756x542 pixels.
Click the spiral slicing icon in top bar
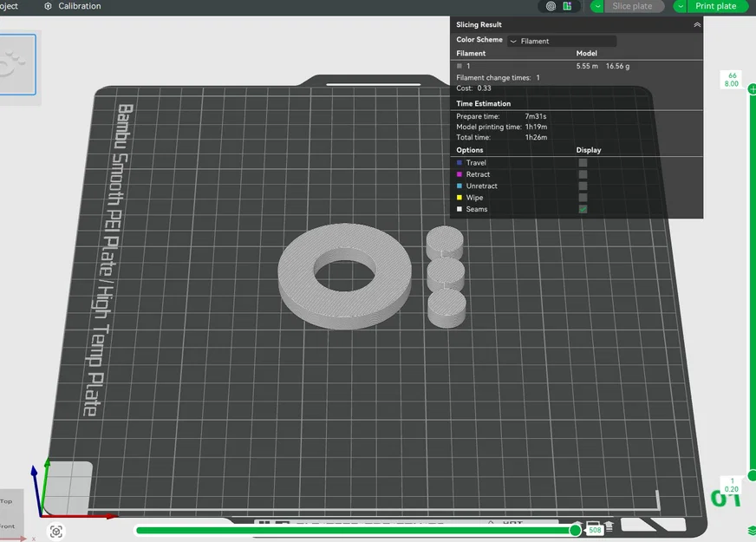click(x=551, y=6)
